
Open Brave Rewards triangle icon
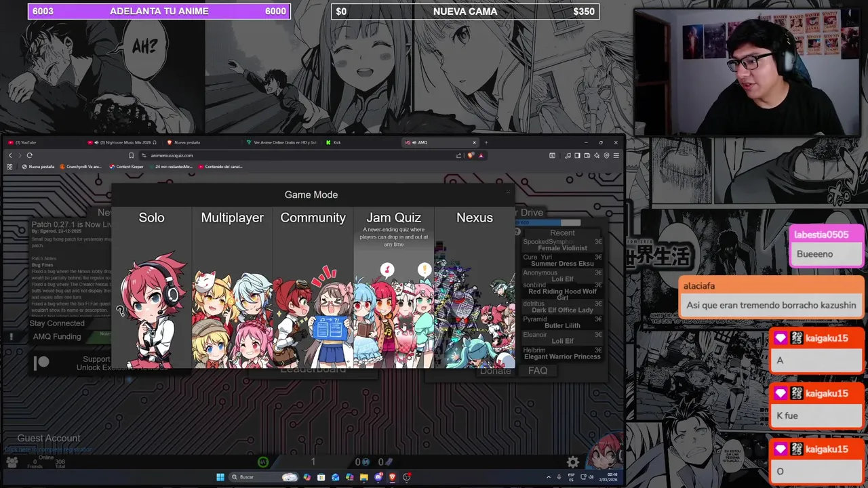(x=481, y=155)
